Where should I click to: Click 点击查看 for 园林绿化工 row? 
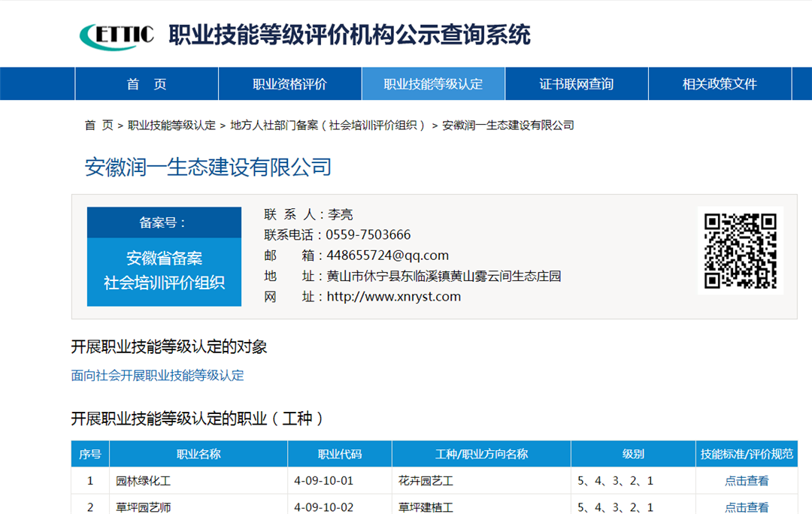coord(747,481)
